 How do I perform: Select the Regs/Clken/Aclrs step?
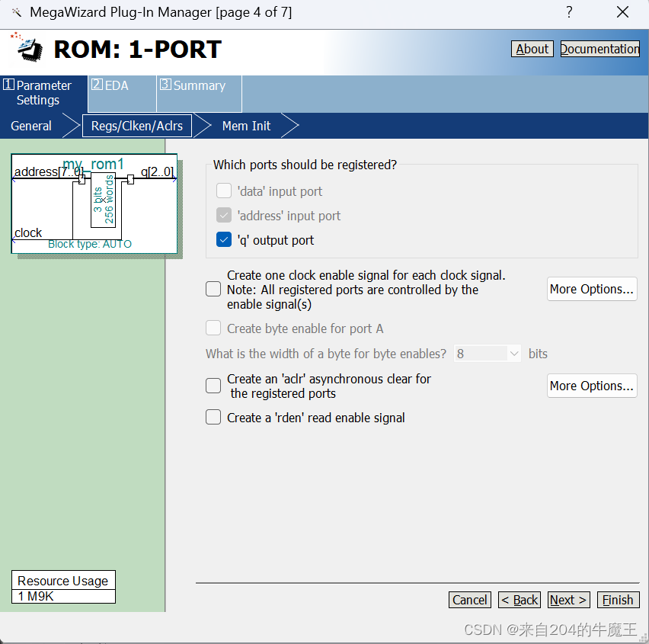[137, 126]
